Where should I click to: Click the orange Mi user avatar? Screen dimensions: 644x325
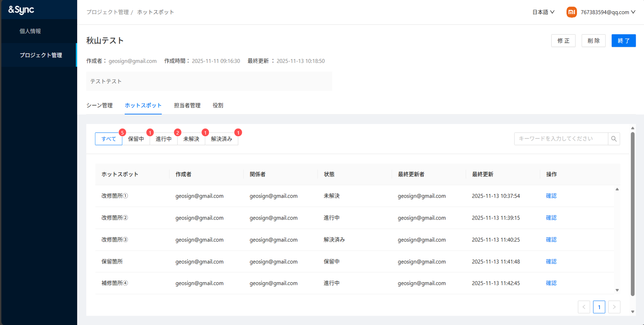pyautogui.click(x=571, y=12)
